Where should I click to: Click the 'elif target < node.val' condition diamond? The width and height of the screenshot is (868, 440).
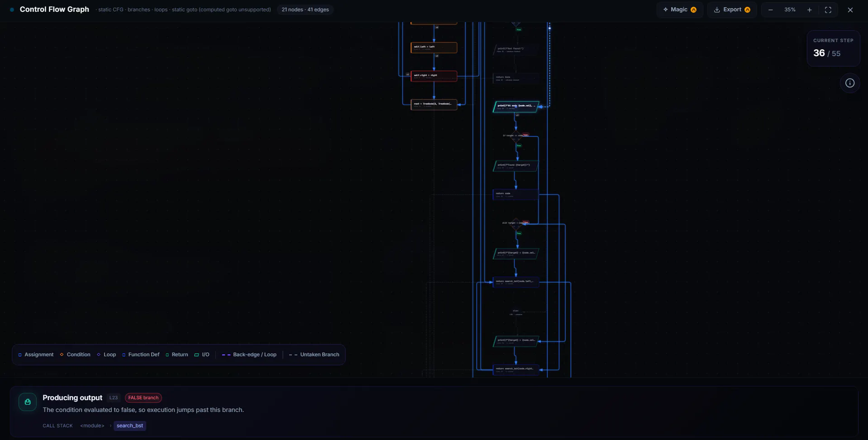(515, 223)
